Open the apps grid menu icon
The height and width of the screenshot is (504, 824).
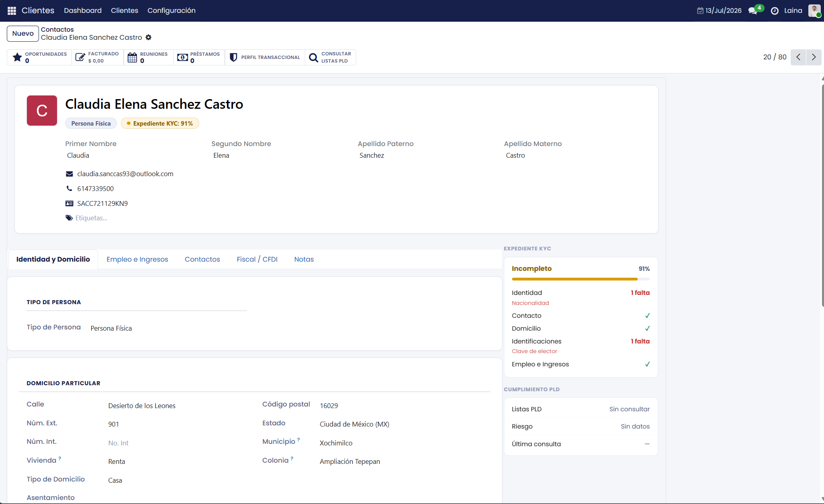click(x=12, y=10)
